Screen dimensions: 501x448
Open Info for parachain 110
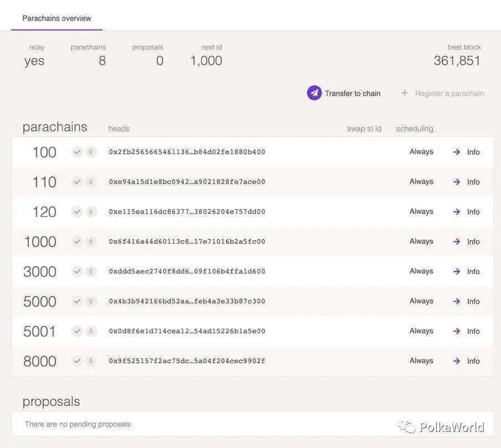point(473,182)
